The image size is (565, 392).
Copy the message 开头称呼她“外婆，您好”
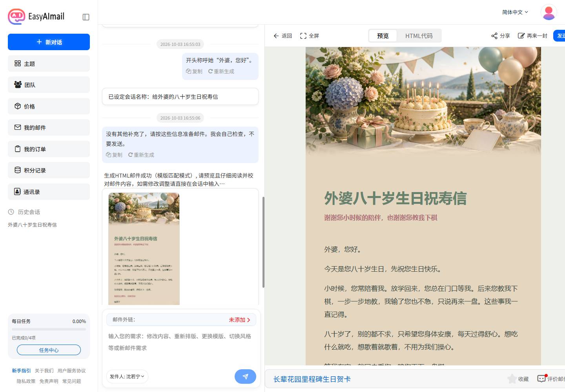tap(194, 71)
